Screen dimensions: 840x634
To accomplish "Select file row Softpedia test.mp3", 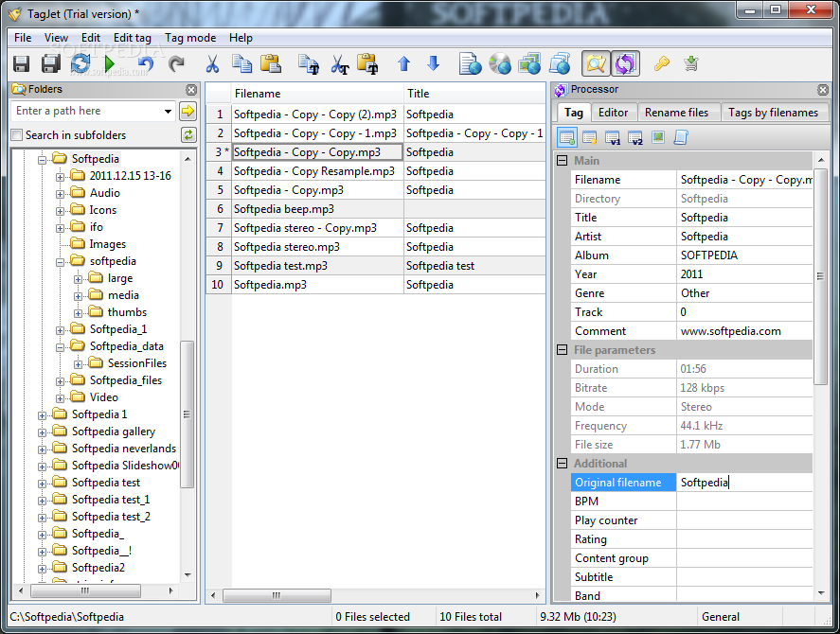I will pos(376,266).
